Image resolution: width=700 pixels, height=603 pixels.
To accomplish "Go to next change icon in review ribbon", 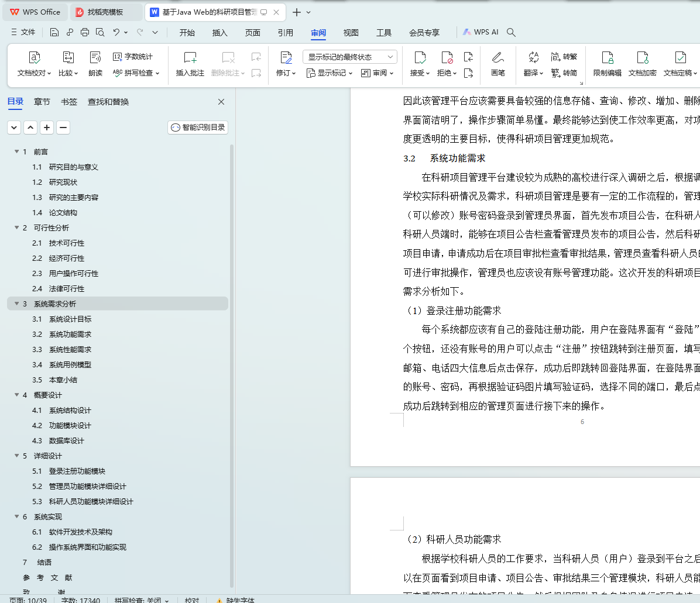I will click(x=468, y=73).
